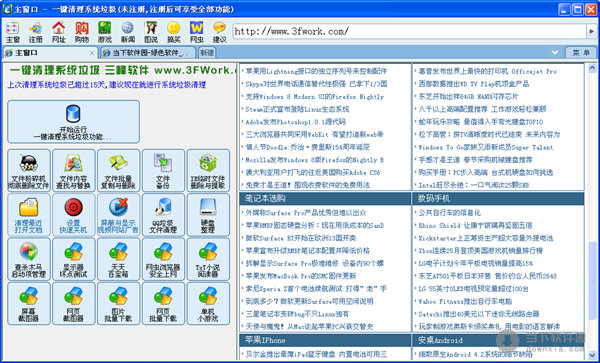This screenshot has width=600, height=363.
Task: Click the 主窗 main window toolbar icon
Action: pos(13,32)
